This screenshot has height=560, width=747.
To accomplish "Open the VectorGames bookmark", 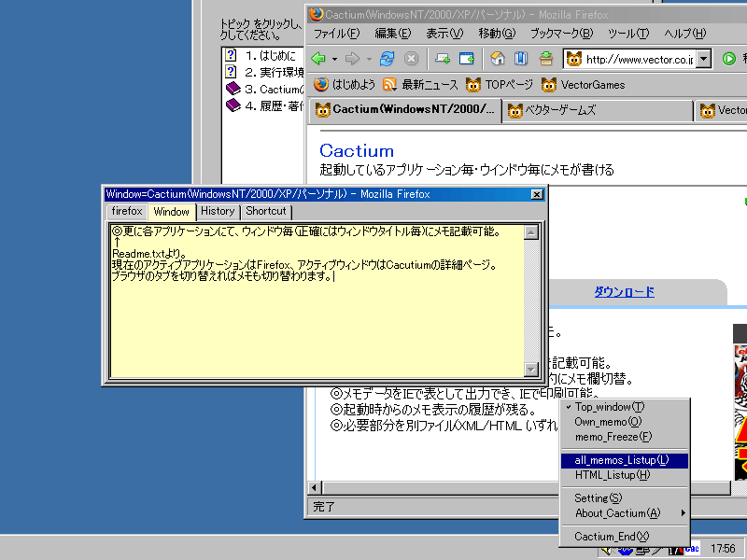I will (x=583, y=85).
